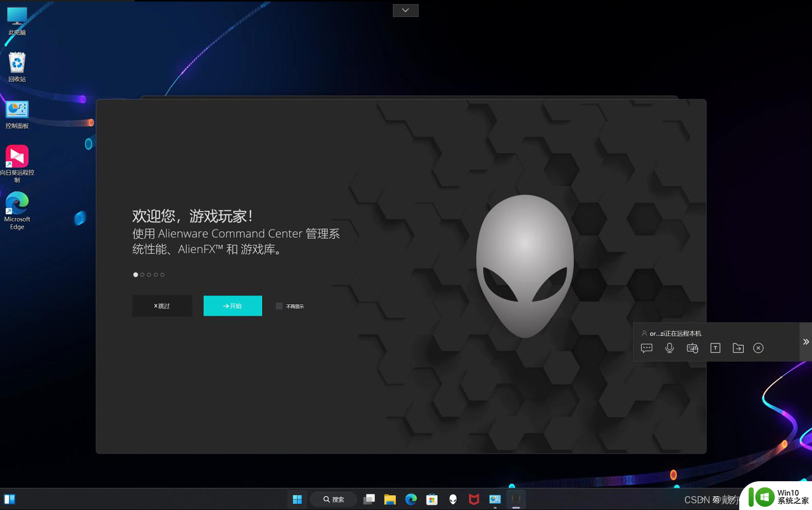Click the Alienware alien head logo
812x510 pixels.
(525, 266)
